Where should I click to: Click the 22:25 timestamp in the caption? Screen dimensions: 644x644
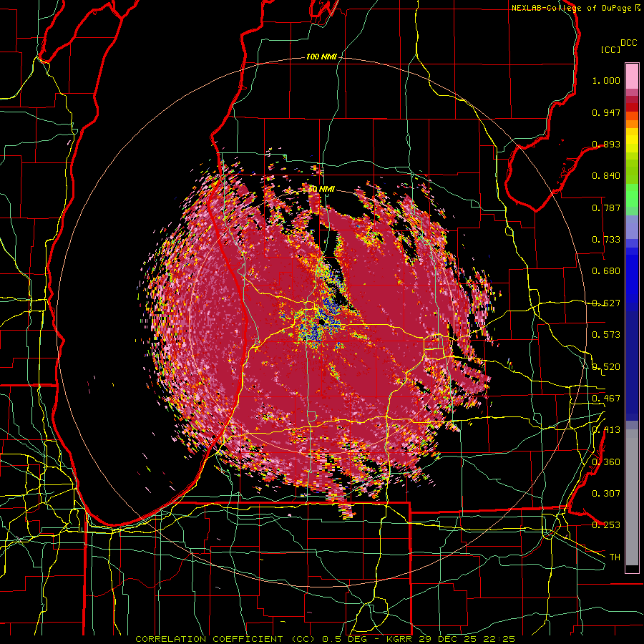(x=499, y=639)
